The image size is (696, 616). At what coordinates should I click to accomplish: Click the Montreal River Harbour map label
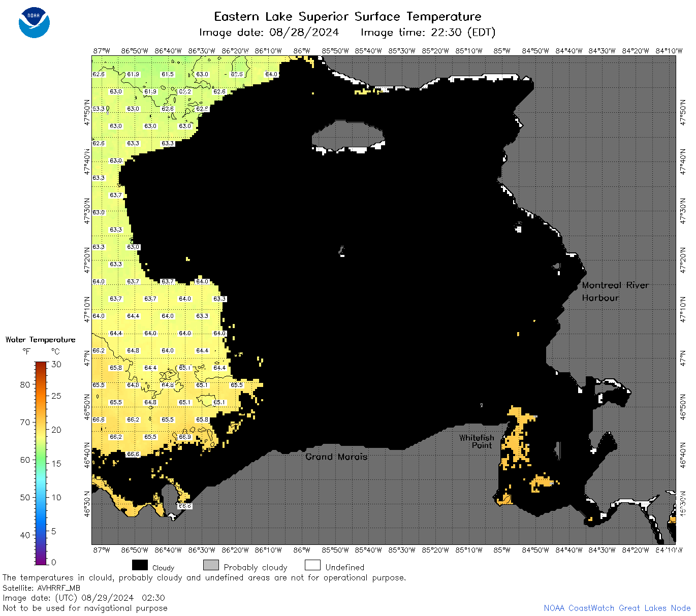click(x=615, y=291)
